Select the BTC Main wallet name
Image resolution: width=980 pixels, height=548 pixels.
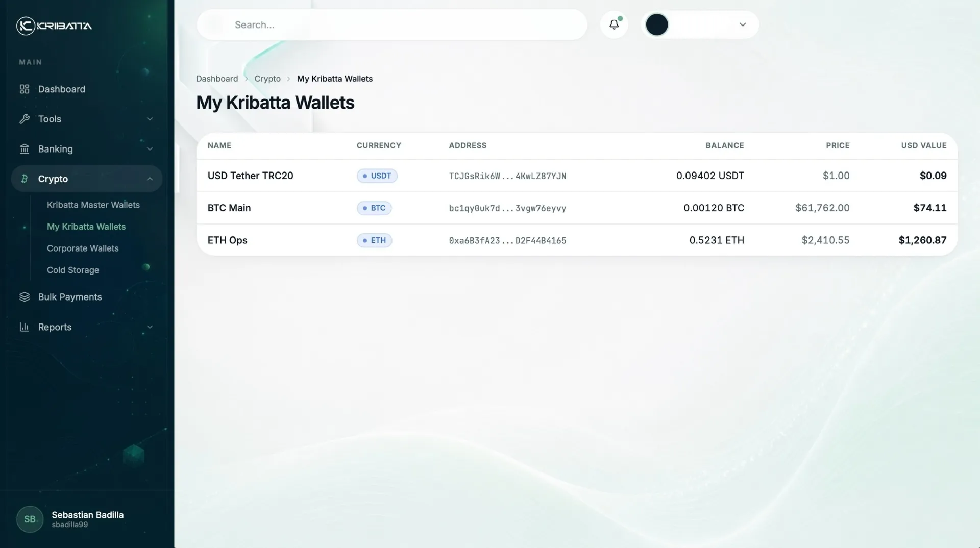229,208
